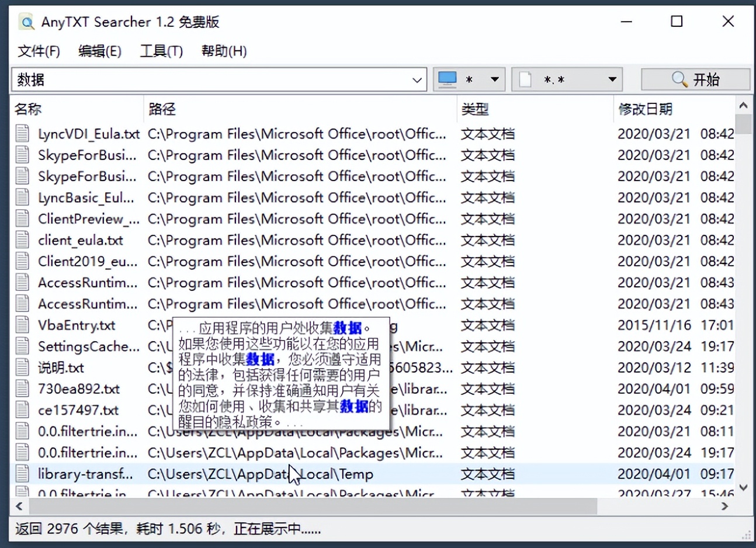Open the file type *.* dropdown arrow
This screenshot has height=548, width=756.
612,79
